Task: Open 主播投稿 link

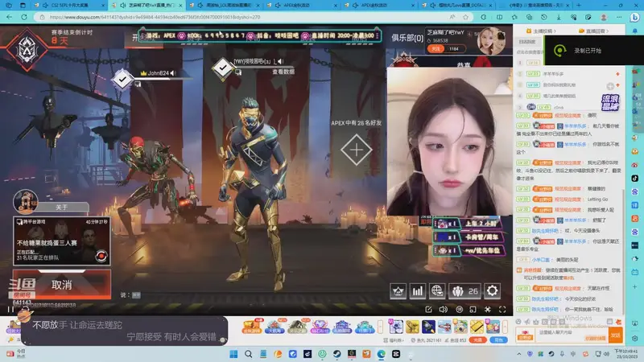Action: pos(541,31)
